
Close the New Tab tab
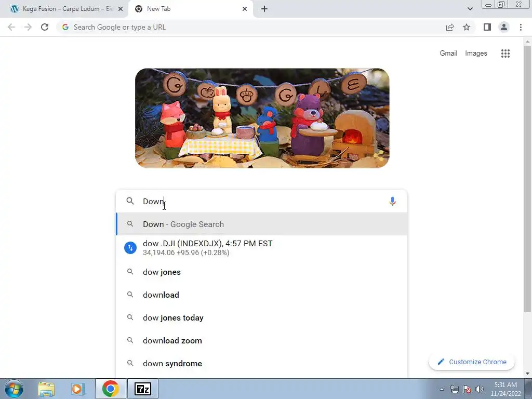[245, 9]
